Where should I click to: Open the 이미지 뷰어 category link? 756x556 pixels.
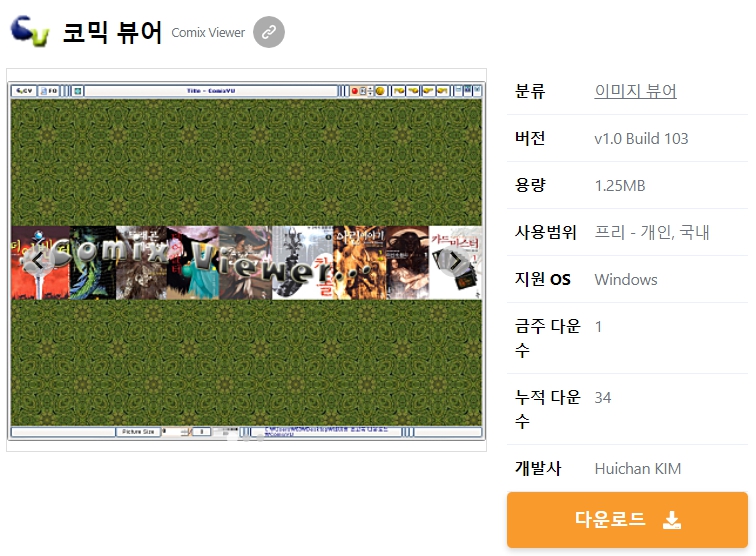(635, 91)
